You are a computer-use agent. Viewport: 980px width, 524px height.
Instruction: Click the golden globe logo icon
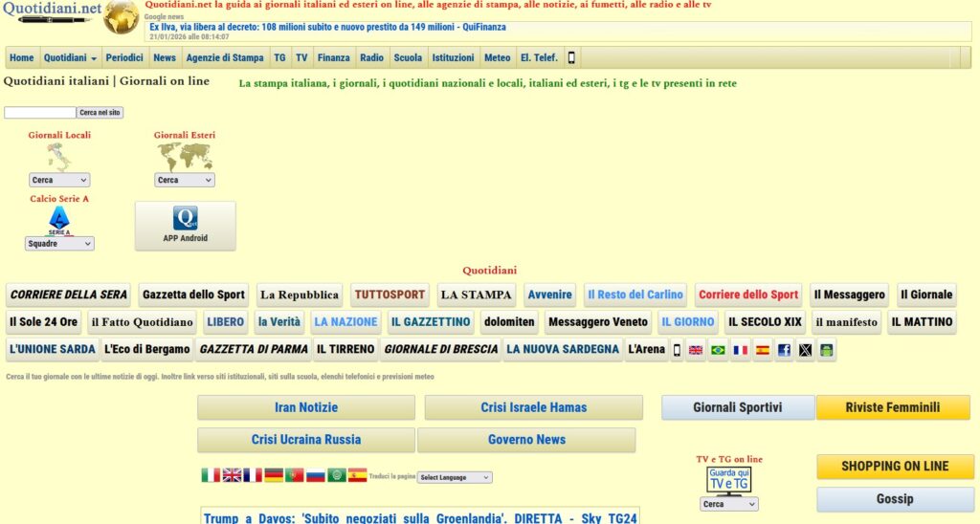(x=122, y=17)
